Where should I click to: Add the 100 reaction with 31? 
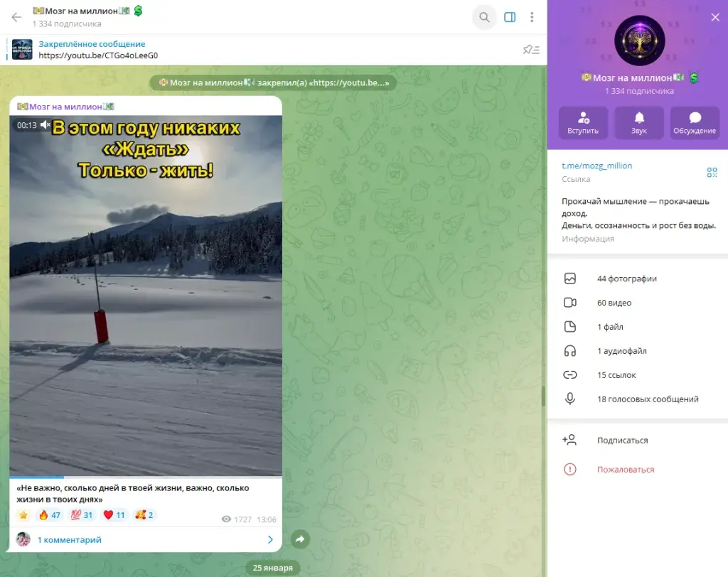tap(82, 514)
